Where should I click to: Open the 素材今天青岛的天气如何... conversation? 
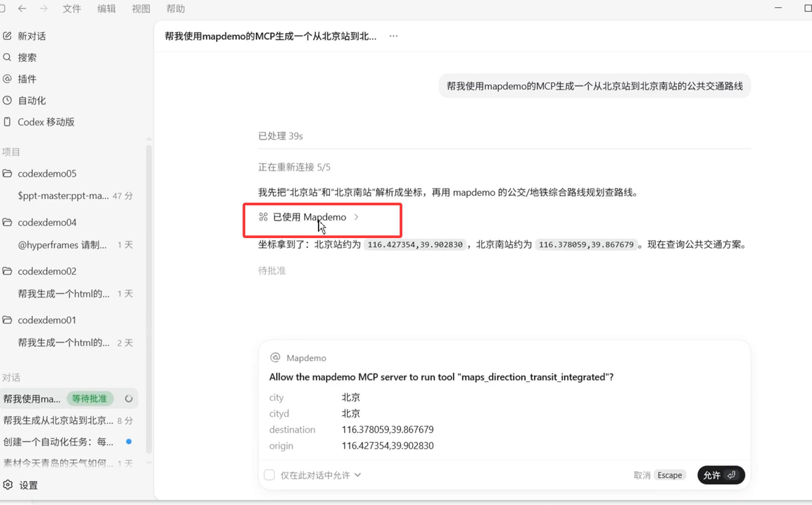pyautogui.click(x=69, y=463)
